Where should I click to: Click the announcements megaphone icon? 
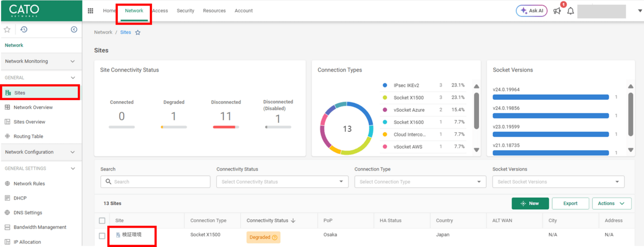[557, 11]
